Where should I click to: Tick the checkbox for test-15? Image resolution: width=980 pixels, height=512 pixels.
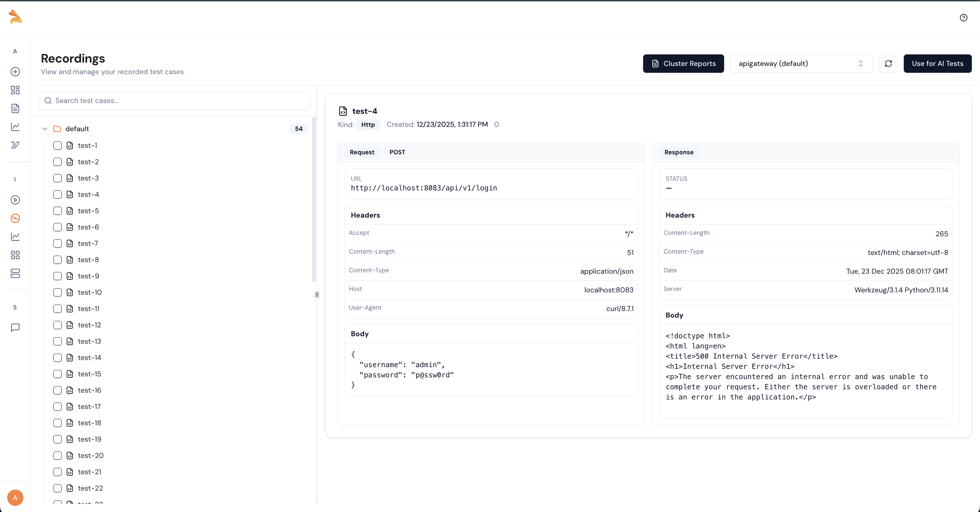(x=58, y=374)
